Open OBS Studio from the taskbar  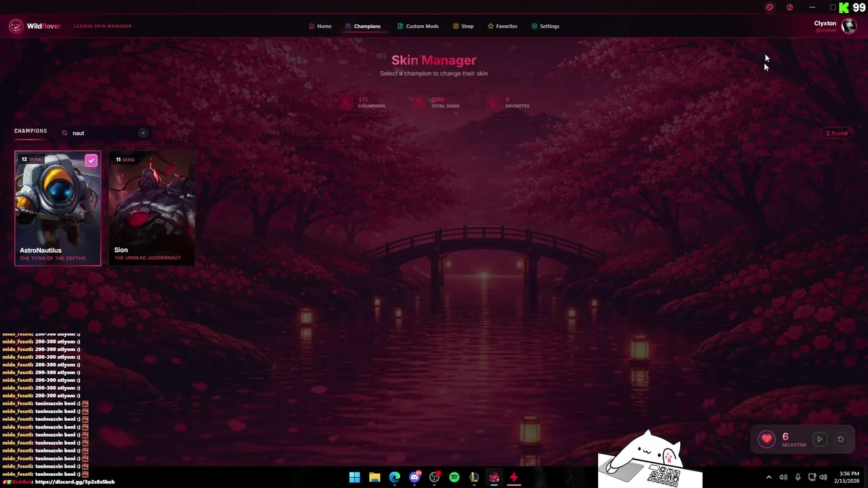(x=435, y=477)
